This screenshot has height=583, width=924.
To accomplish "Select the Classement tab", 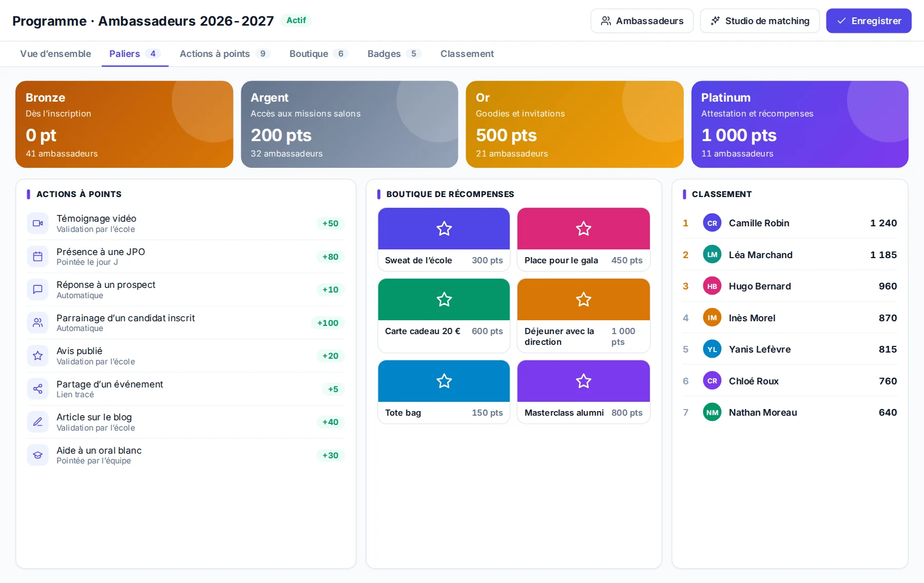I will 467,54.
